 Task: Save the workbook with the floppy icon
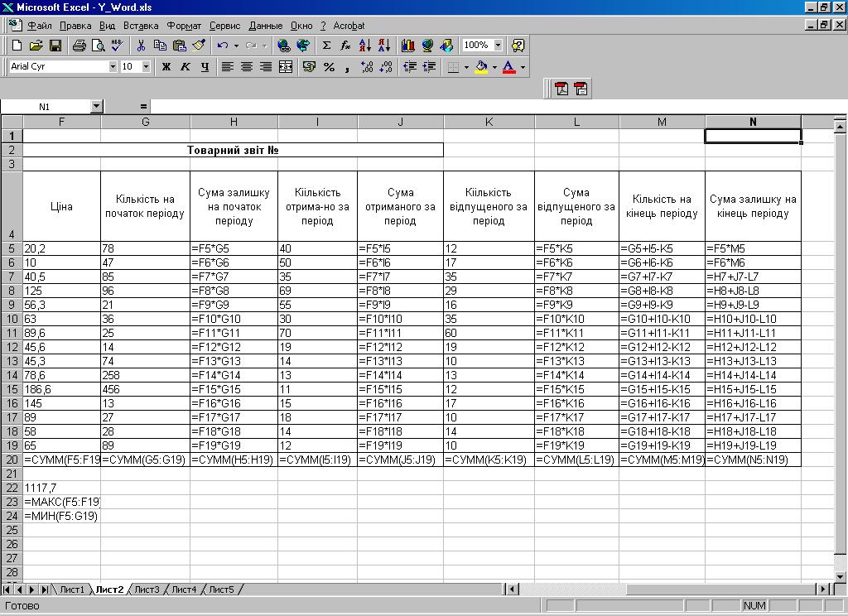[55, 46]
